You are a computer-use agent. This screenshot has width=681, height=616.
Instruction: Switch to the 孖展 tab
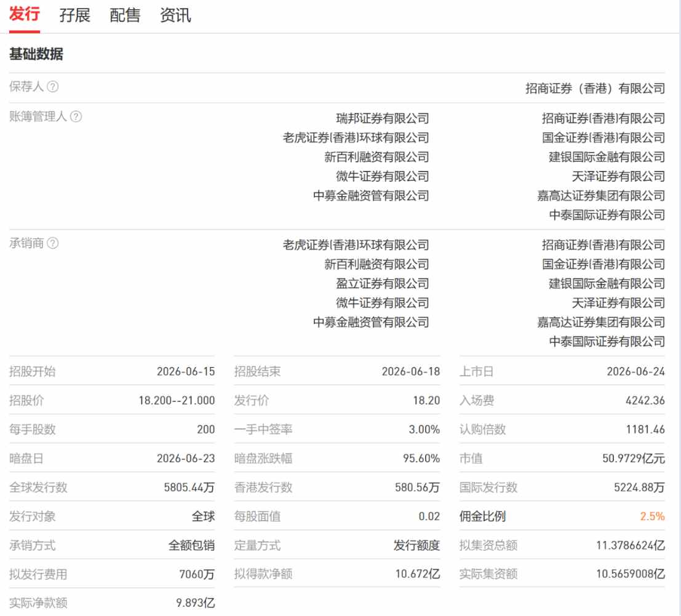click(74, 15)
